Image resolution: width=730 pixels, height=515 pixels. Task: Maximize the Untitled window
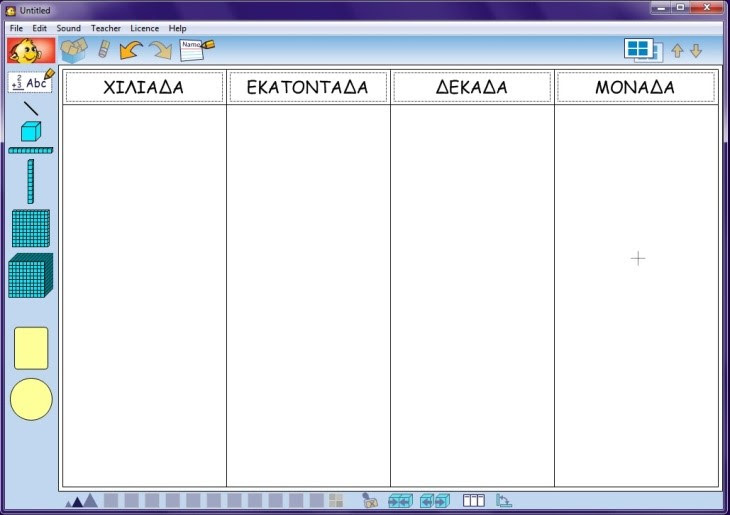tap(680, 8)
